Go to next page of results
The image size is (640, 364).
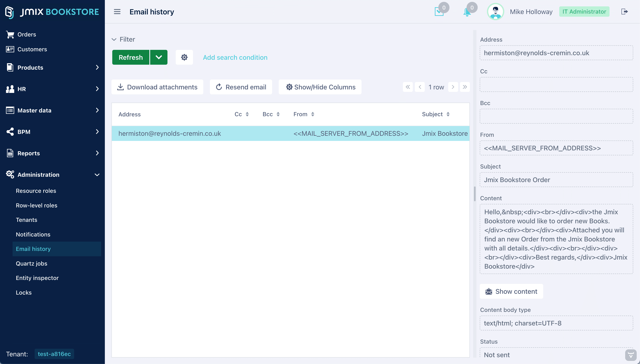[x=453, y=87]
